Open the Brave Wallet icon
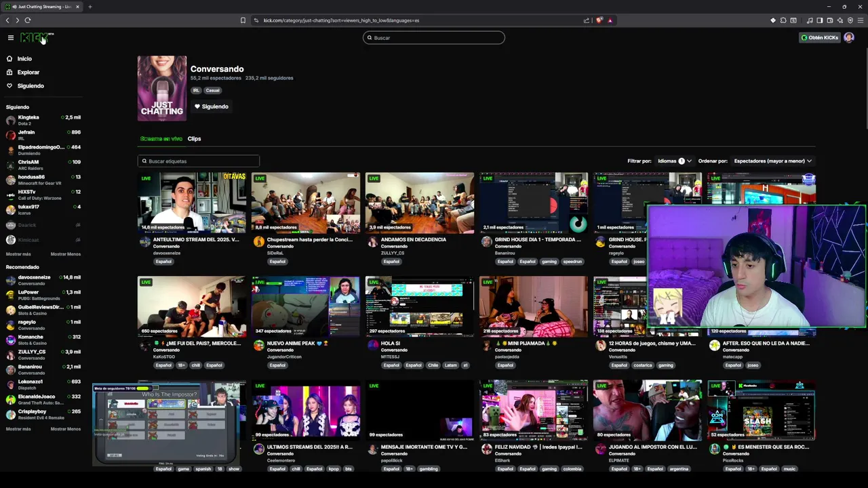 click(x=829, y=20)
